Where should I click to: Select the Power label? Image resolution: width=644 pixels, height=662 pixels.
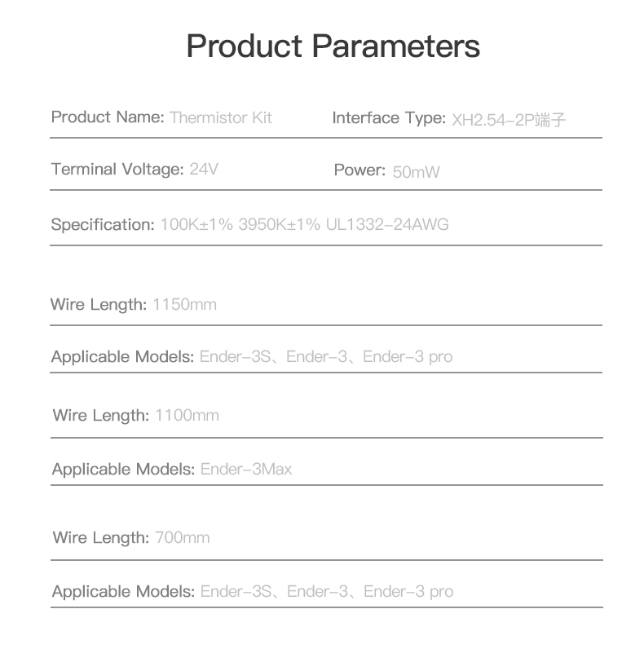point(359,170)
